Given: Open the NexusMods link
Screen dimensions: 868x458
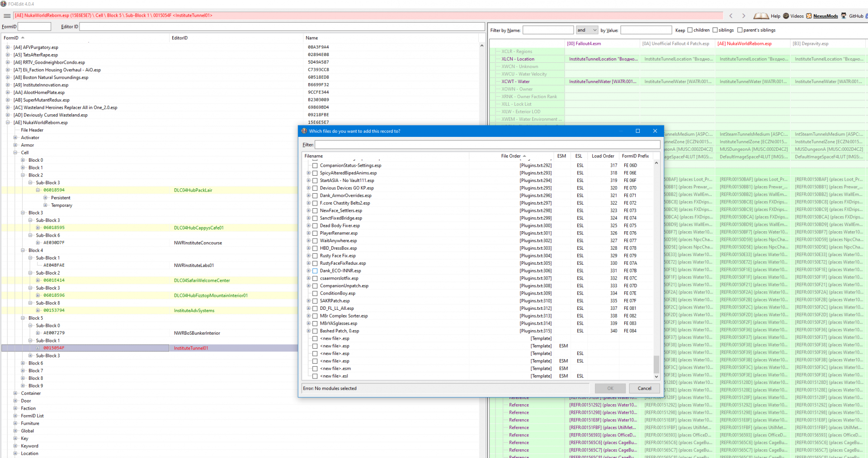Looking at the screenshot, I should [x=825, y=16].
